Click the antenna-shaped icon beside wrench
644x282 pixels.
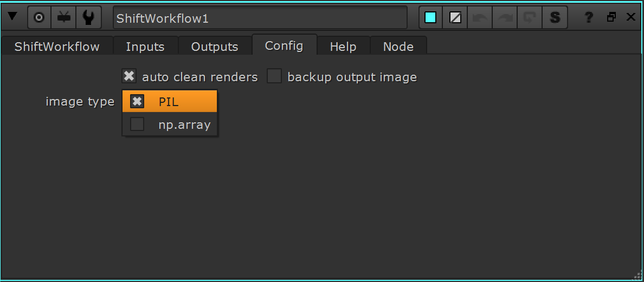[63, 17]
